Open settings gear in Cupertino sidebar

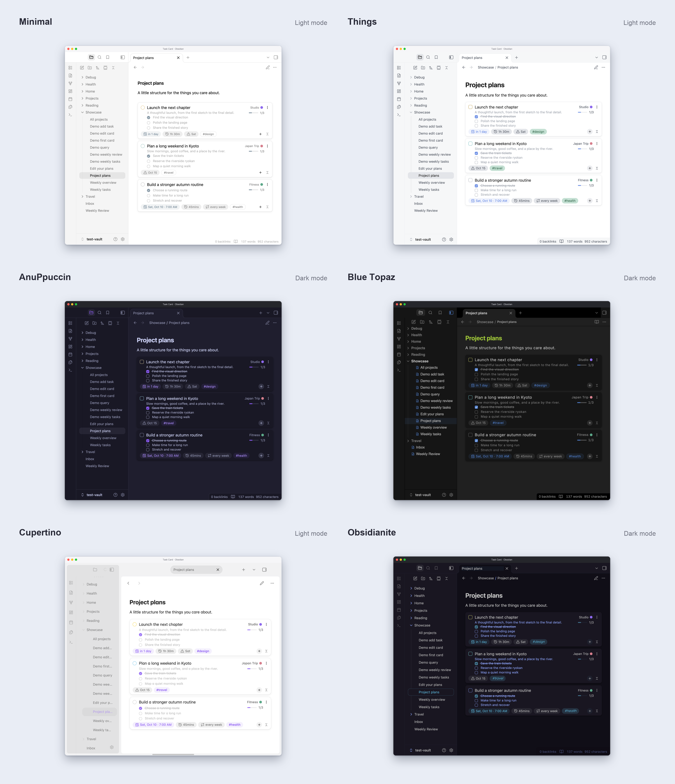(112, 747)
